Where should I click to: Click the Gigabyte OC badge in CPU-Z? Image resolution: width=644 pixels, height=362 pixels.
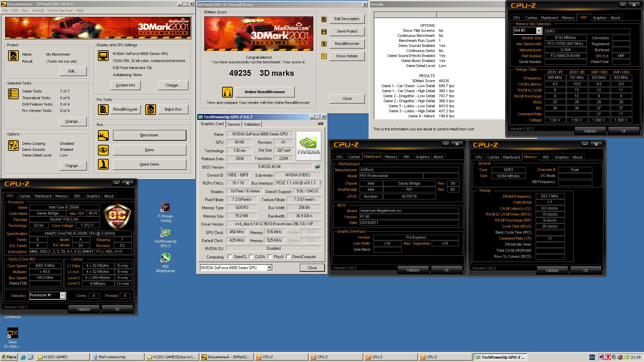tap(117, 217)
